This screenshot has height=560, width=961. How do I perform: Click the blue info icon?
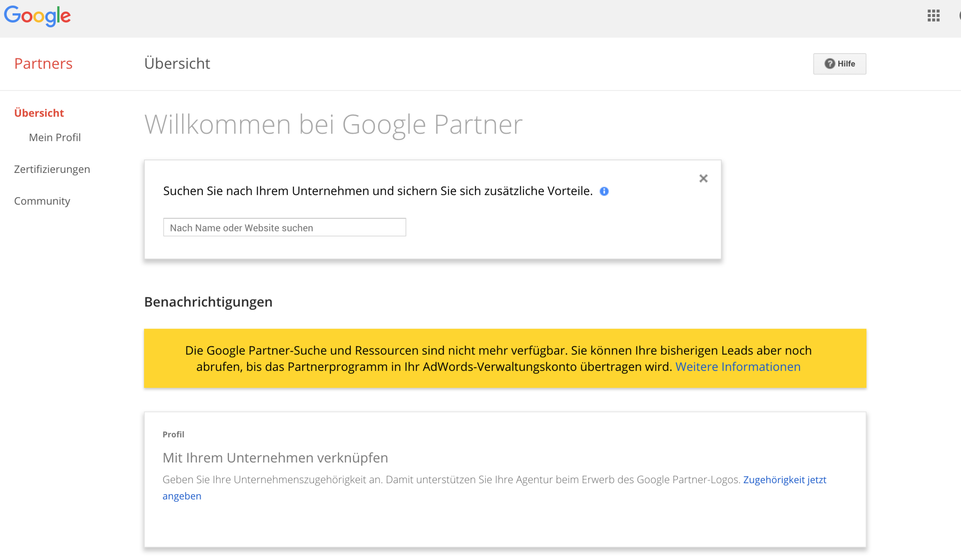click(x=604, y=191)
